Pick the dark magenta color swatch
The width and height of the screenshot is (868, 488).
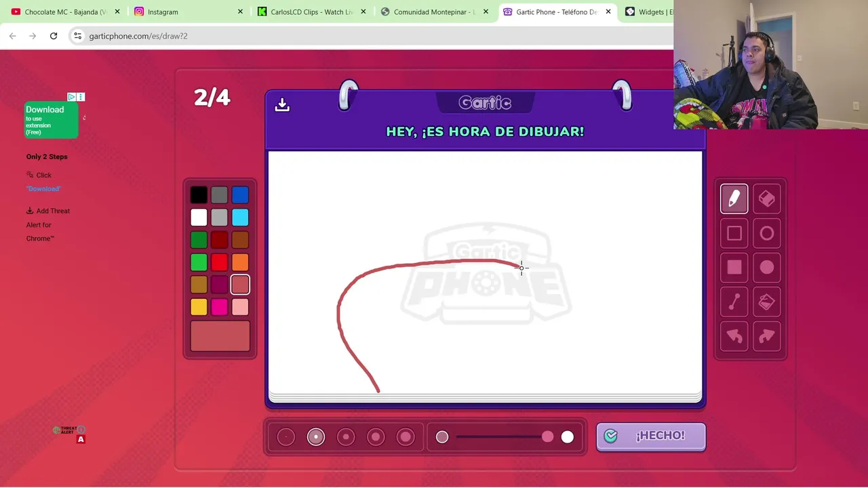pyautogui.click(x=219, y=285)
